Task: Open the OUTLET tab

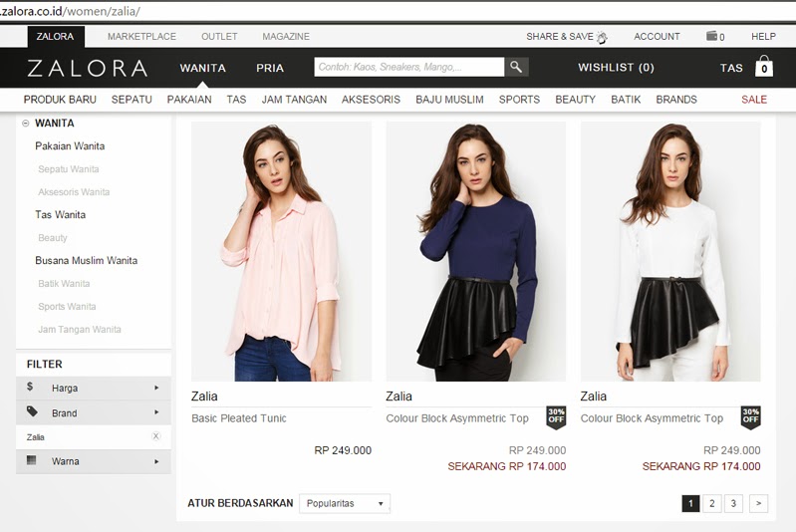Action: 219,37
